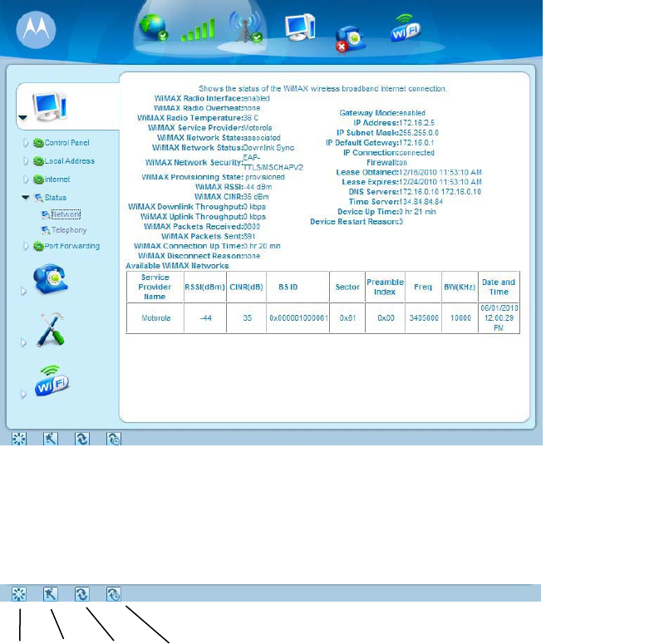Click the refresh arrows icon directly below main panel
659x644 pixels.
pyautogui.click(x=82, y=439)
